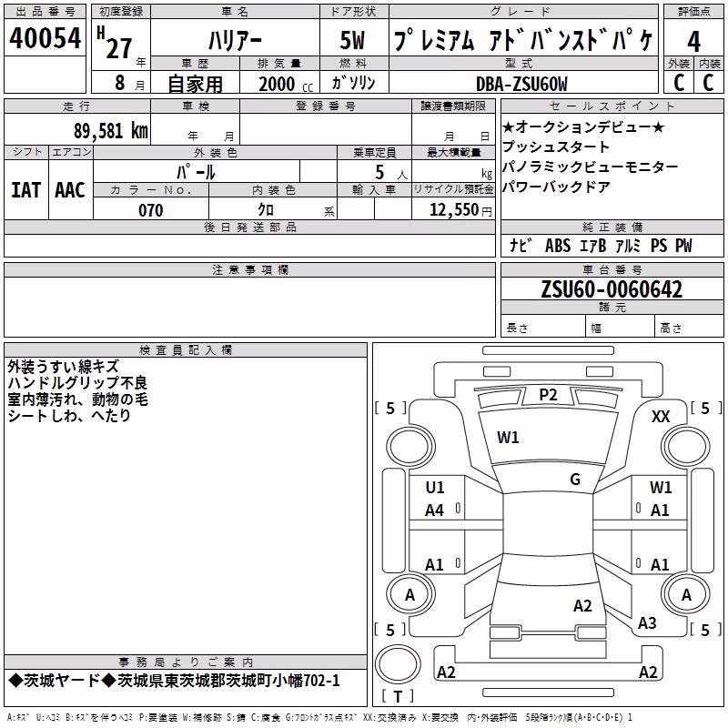728x728 pixels.
Task: Select the 検査員記入欄 header
Action: pos(186,350)
